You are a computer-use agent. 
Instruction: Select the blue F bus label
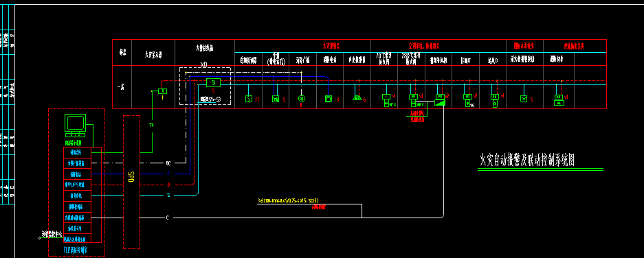point(168,174)
